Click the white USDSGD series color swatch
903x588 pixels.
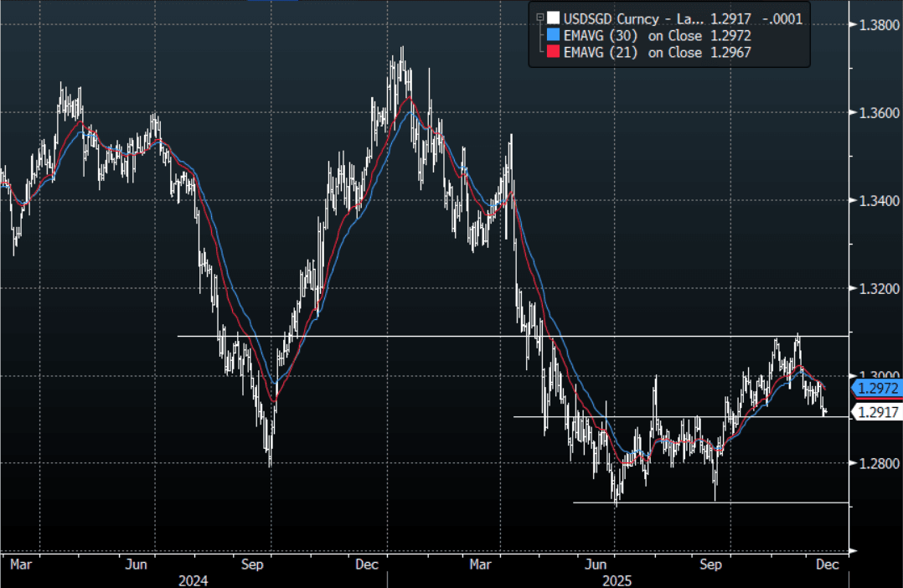552,18
